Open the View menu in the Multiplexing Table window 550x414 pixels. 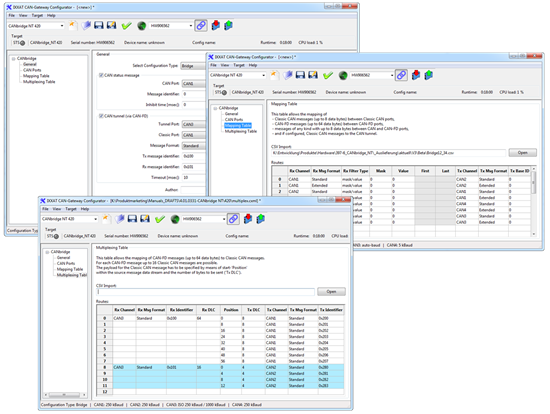[56, 209]
